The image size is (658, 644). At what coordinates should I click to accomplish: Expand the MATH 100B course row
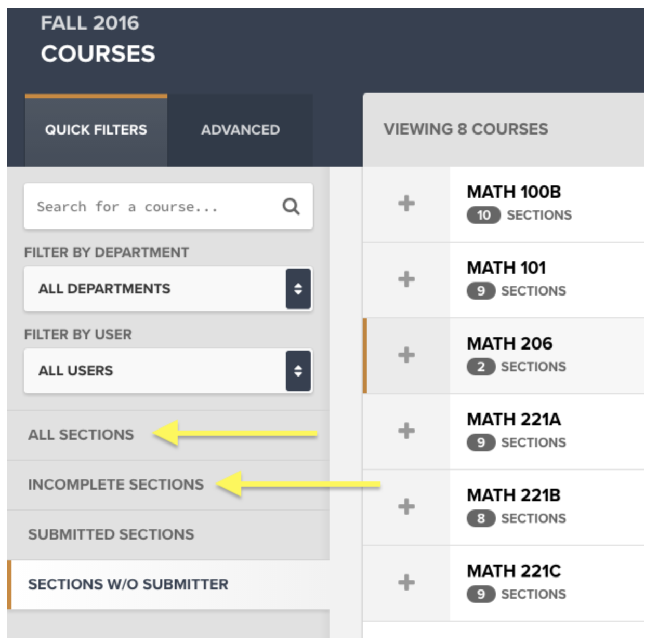coord(406,203)
